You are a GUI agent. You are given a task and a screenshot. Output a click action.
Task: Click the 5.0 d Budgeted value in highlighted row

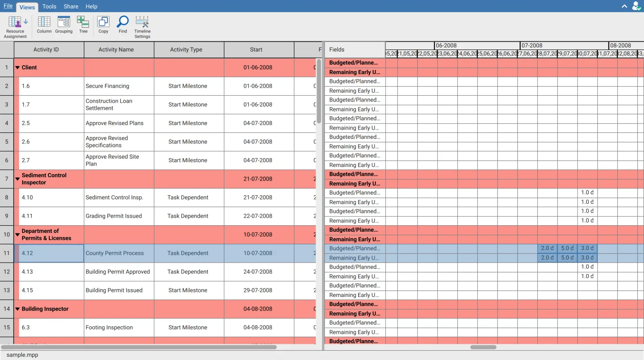pyautogui.click(x=568, y=249)
